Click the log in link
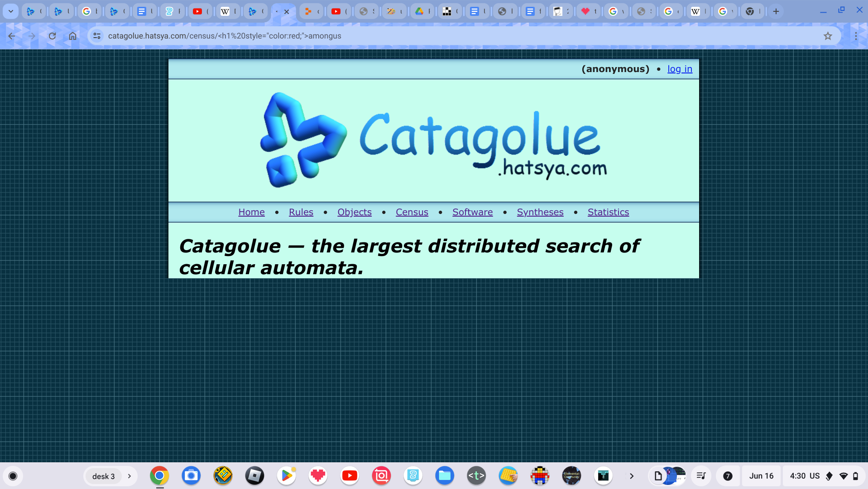This screenshot has height=489, width=868. pos(680,69)
